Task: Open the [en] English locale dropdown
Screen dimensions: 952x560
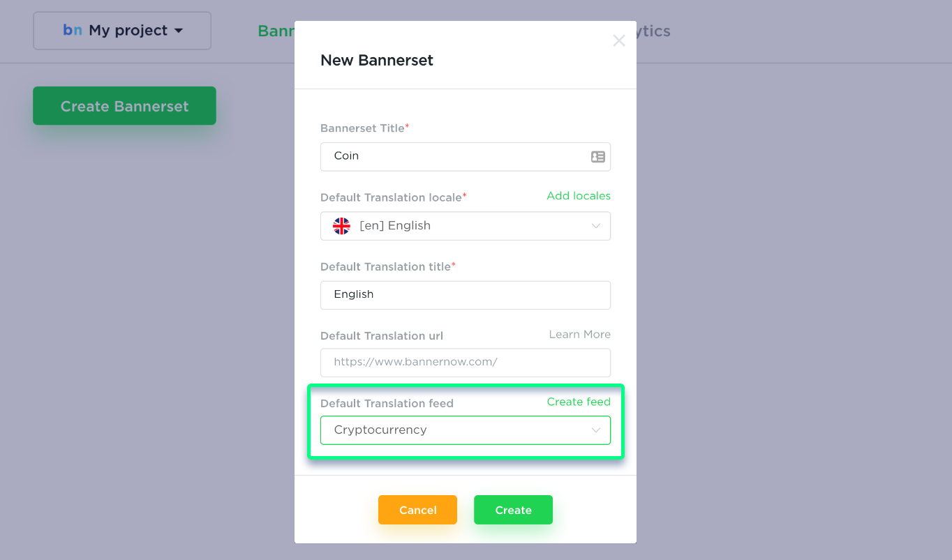Action: (466, 226)
